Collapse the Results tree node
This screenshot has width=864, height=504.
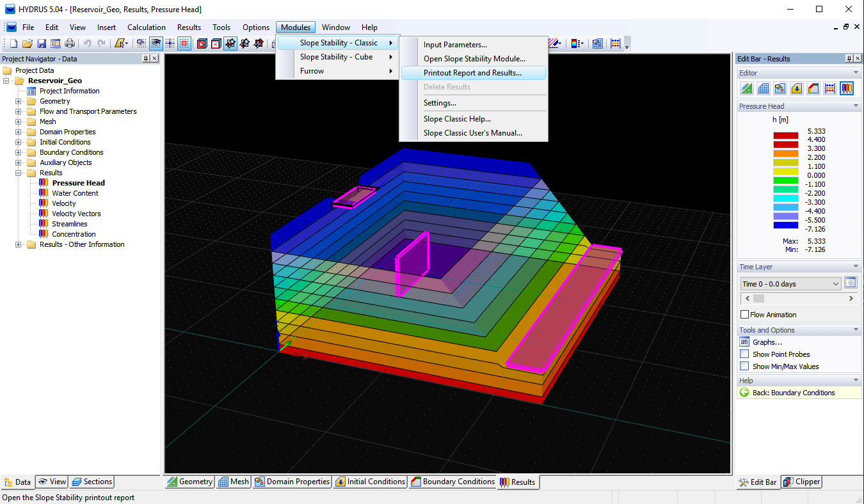[x=19, y=173]
